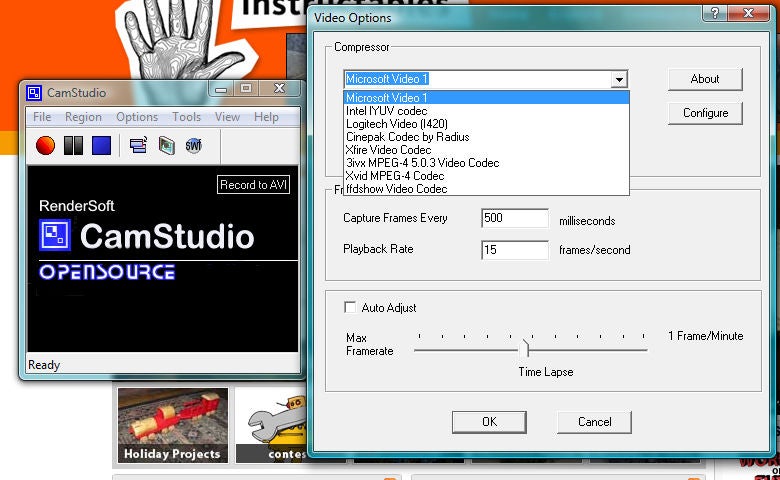Click the Video Options help question-mark button
The width and height of the screenshot is (780, 480).
click(715, 12)
